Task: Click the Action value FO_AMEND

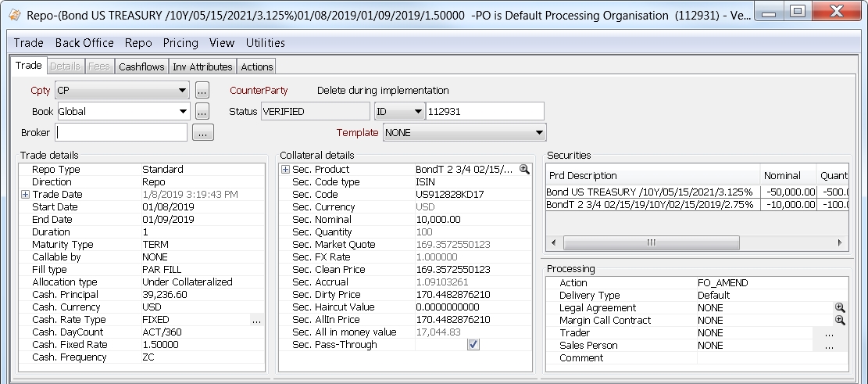Action: coord(723,282)
